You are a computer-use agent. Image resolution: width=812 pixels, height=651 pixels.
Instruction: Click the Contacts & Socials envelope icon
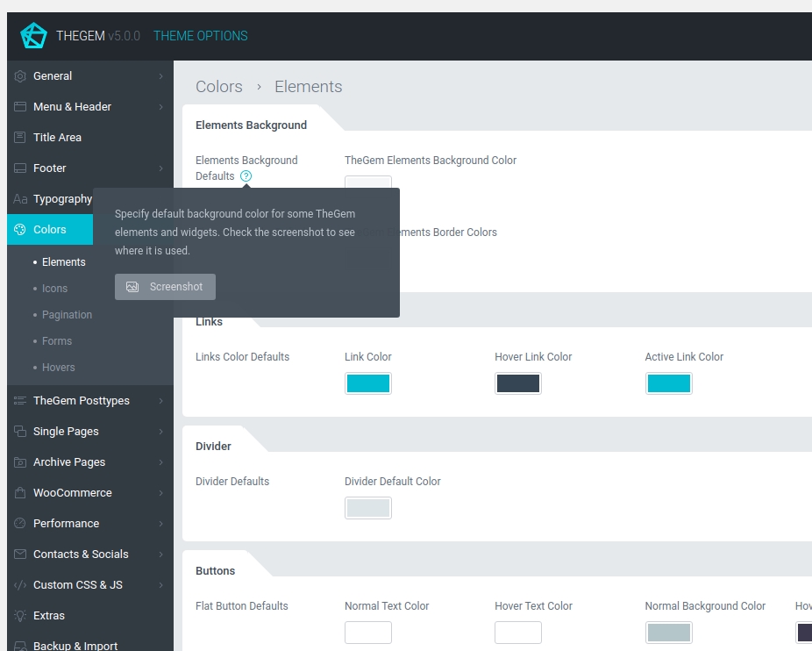point(20,554)
